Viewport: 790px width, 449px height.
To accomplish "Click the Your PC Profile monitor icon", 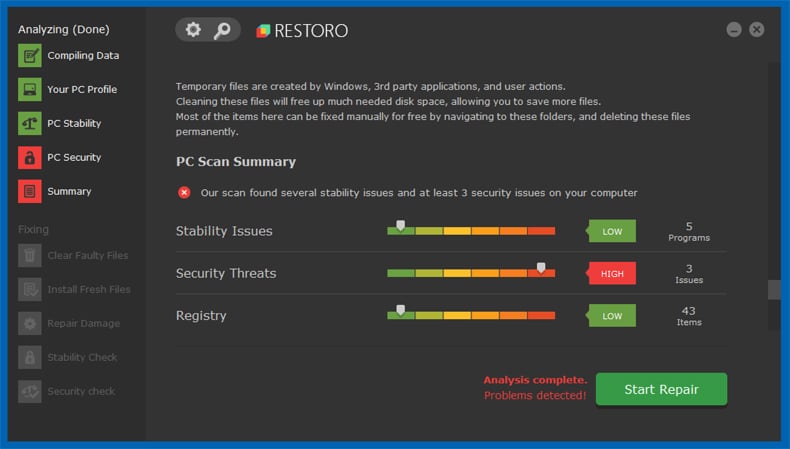I will (30, 89).
